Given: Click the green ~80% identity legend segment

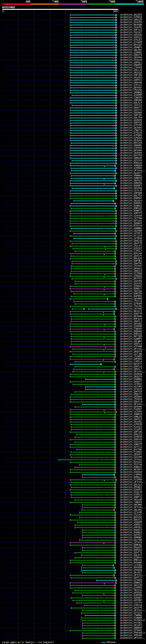Looking at the screenshot, I should (101, 4).
